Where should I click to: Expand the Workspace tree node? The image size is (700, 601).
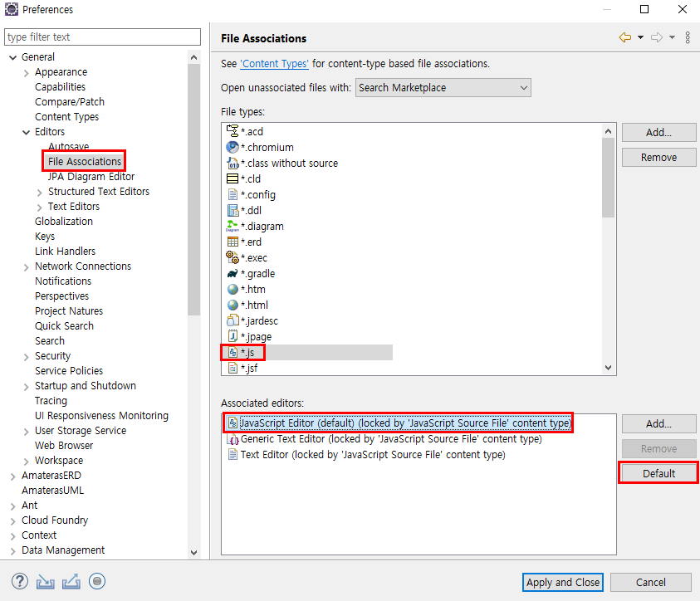click(x=27, y=461)
